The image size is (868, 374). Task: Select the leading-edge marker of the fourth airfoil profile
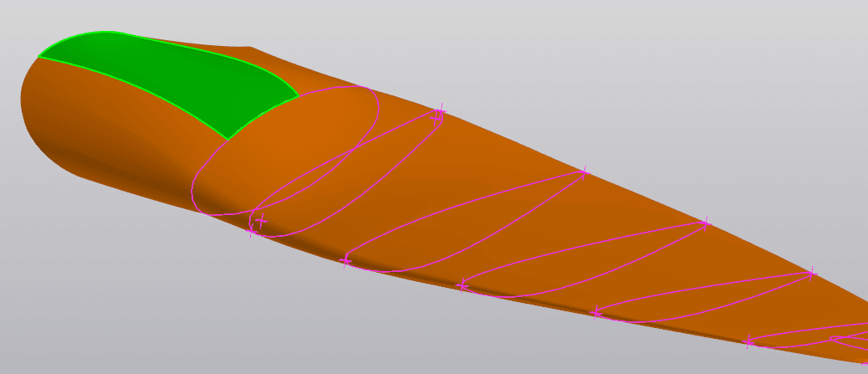[596, 313]
